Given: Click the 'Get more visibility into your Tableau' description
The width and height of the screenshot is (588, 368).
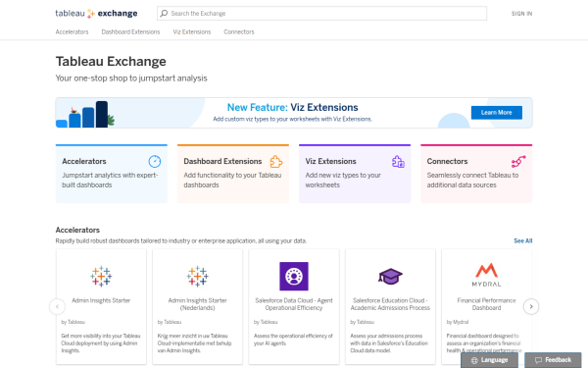Looking at the screenshot, I should (x=101, y=343).
